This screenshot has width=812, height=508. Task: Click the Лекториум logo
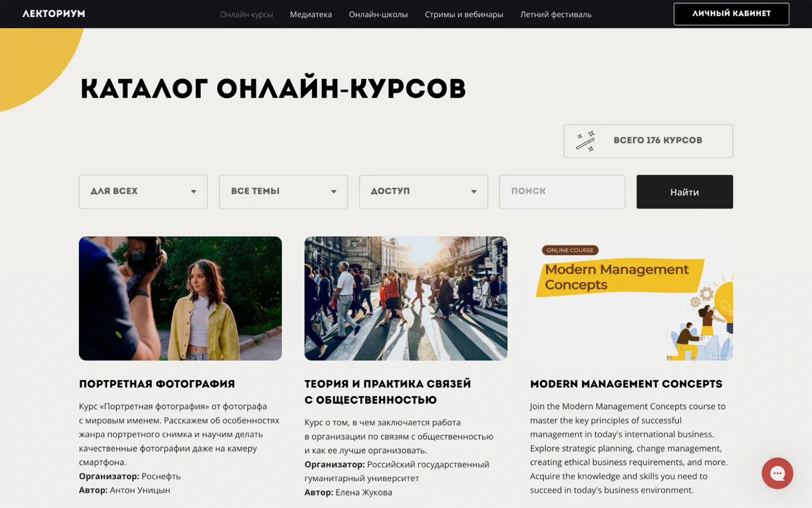pos(54,14)
